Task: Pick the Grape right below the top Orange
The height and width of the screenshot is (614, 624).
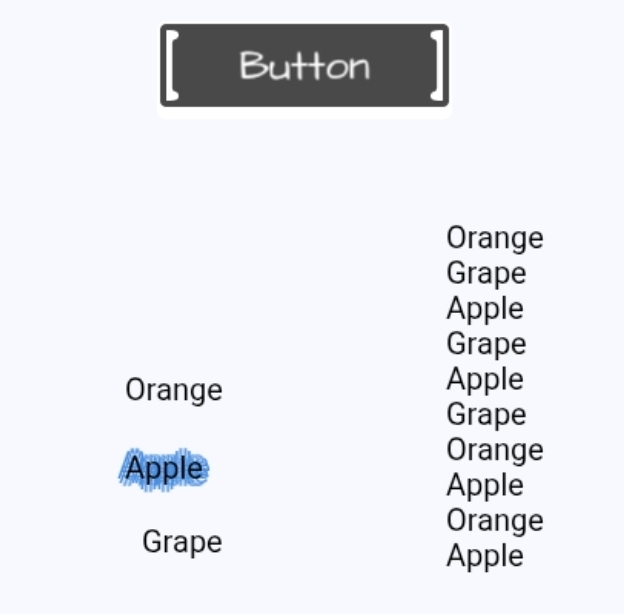Action: [486, 273]
